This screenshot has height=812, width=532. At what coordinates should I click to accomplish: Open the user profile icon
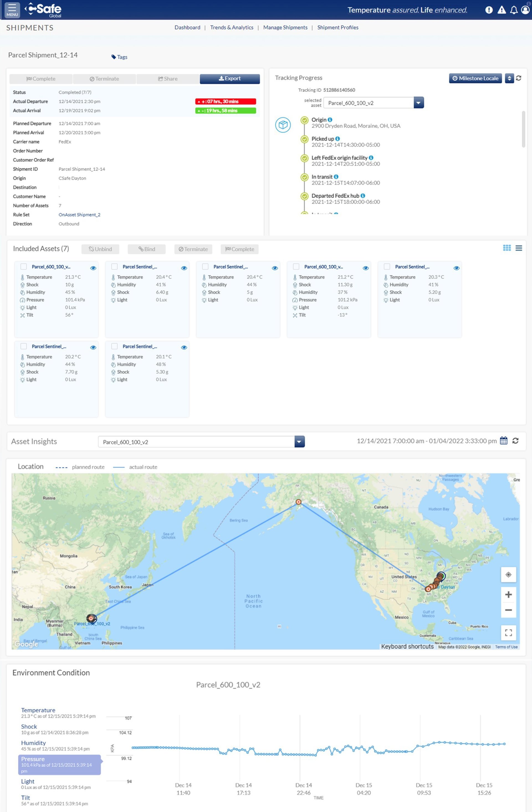click(x=525, y=10)
